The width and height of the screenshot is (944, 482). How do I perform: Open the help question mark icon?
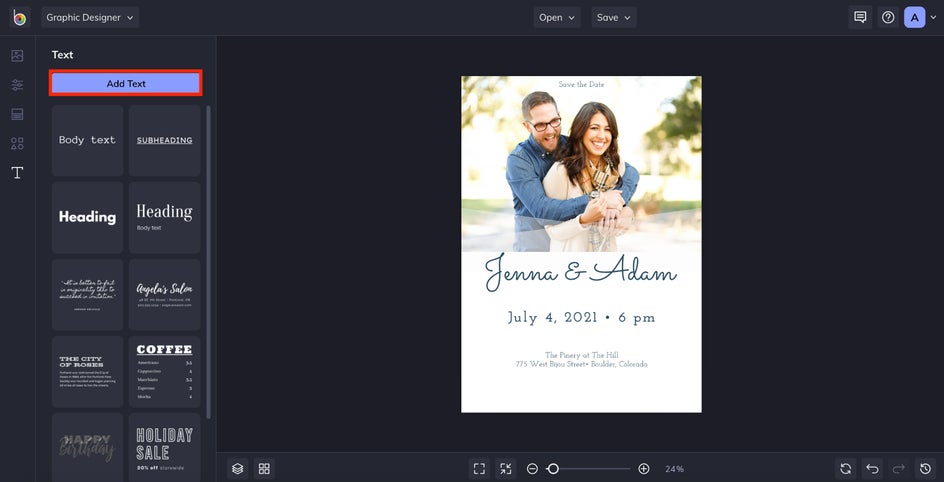coord(888,17)
